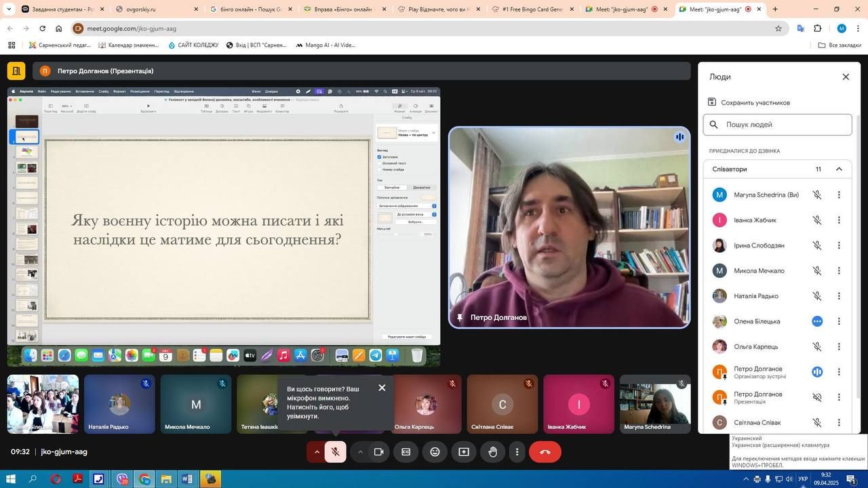Collapse the Співавтори participants list

click(x=839, y=169)
